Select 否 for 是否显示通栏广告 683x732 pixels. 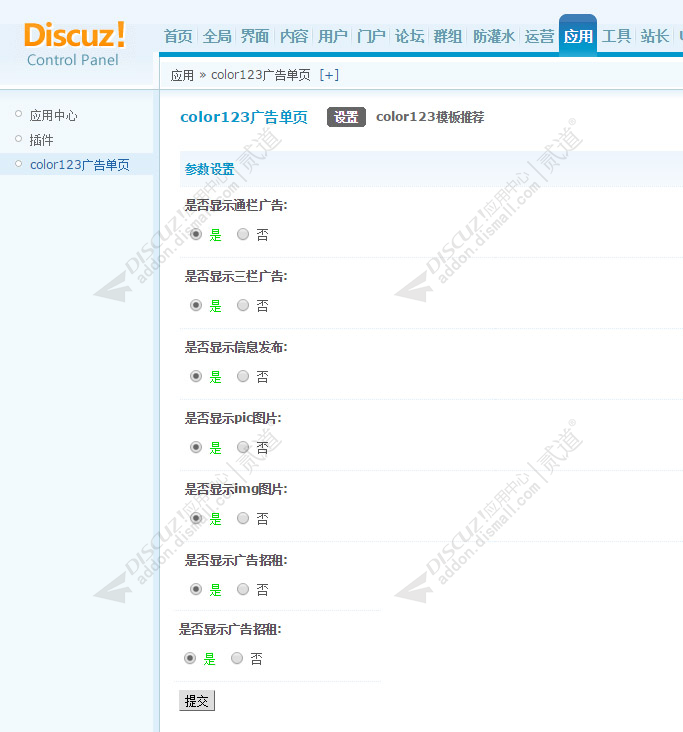[x=243, y=234]
